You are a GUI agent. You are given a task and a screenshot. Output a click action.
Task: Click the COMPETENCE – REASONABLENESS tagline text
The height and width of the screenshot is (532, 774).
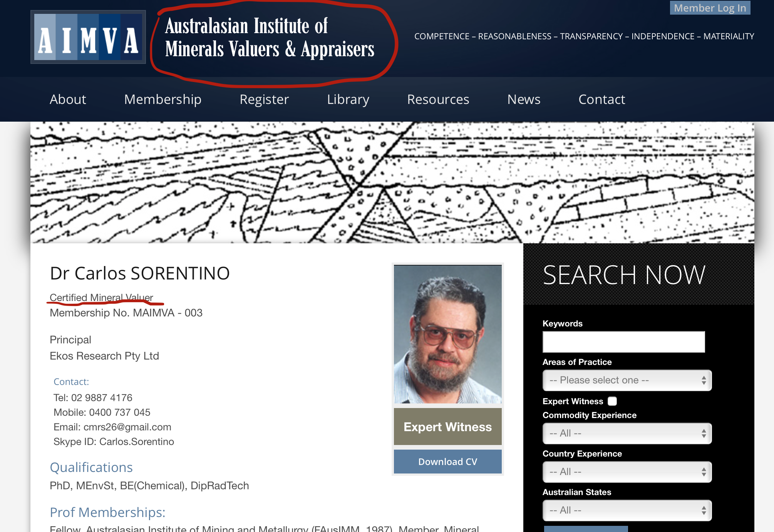click(584, 36)
